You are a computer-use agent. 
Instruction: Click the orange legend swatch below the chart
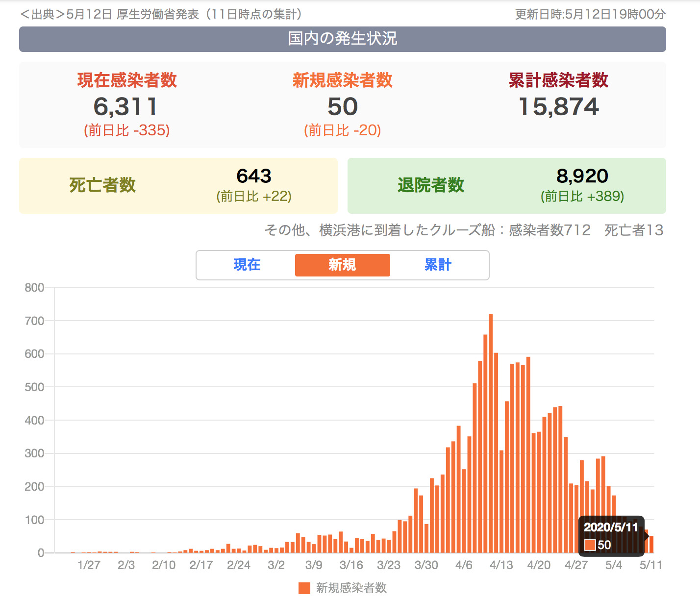tap(304, 588)
